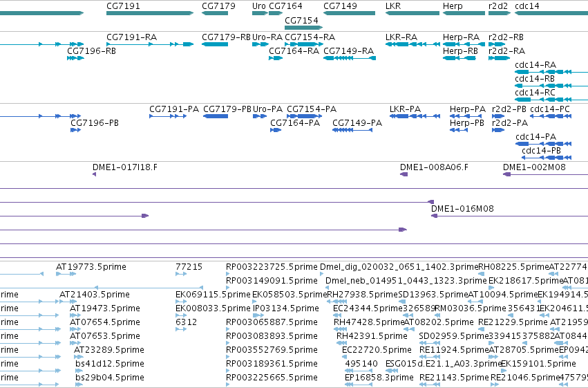Open EST AT23289.5prime label
588x388 pixels.
[109, 350]
